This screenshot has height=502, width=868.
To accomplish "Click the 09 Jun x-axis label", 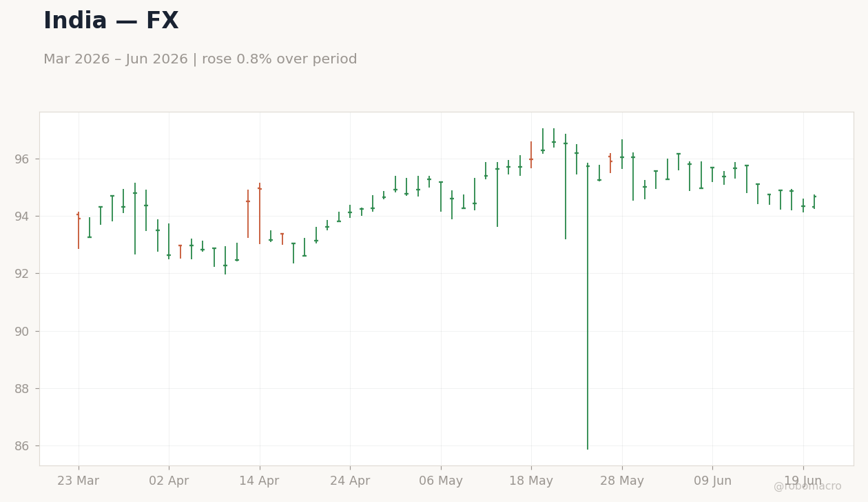I will coord(712,481).
